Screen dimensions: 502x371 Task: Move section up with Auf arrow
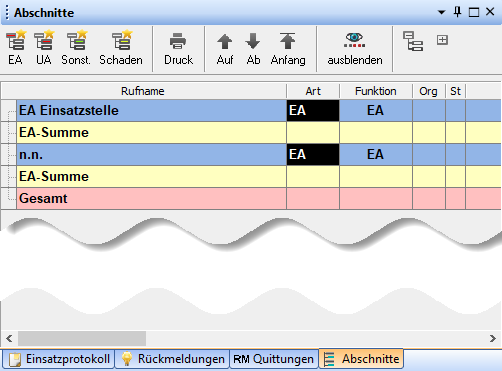(x=225, y=48)
